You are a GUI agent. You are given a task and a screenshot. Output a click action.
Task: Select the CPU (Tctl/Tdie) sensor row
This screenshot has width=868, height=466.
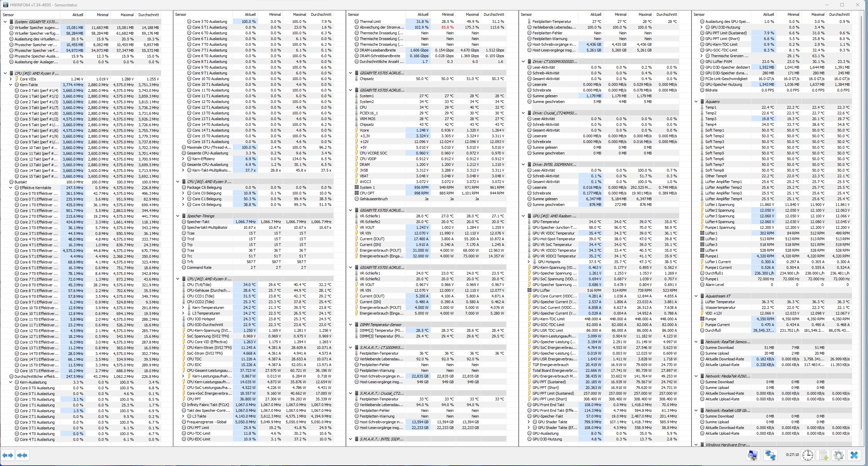[199, 285]
